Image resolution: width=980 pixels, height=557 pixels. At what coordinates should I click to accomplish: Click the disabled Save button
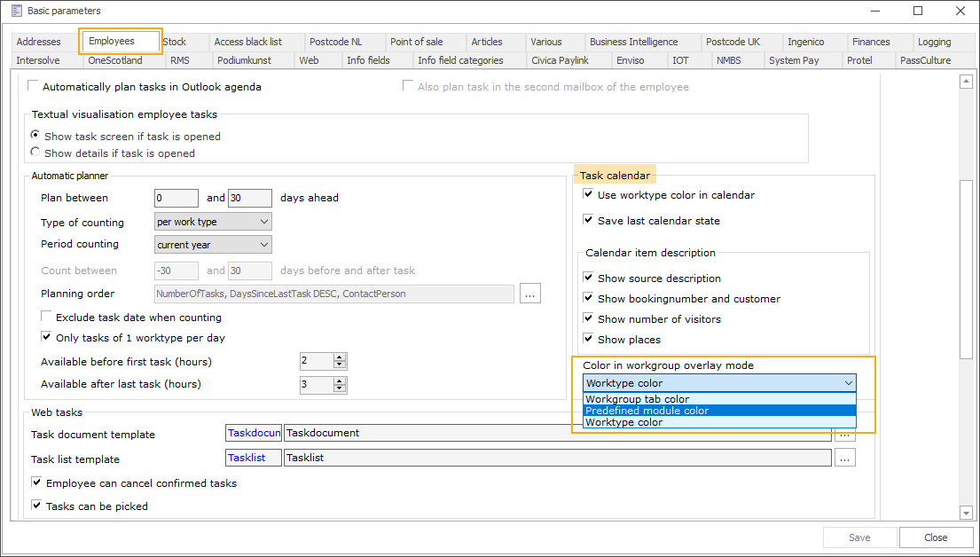tap(859, 537)
